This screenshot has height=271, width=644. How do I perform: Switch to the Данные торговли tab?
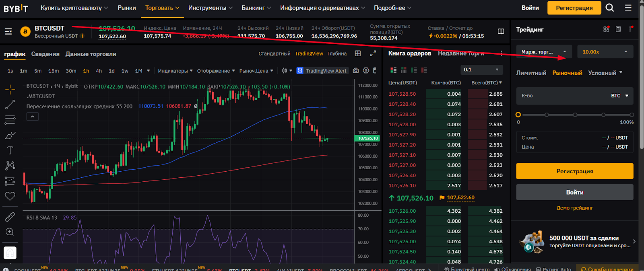tap(91, 54)
